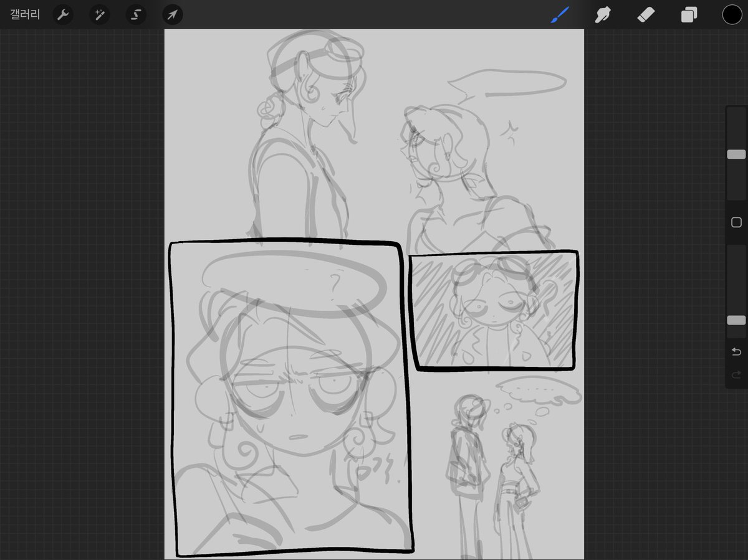Open the Adjustments magic wand menu
The height and width of the screenshot is (560, 748).
(x=99, y=14)
